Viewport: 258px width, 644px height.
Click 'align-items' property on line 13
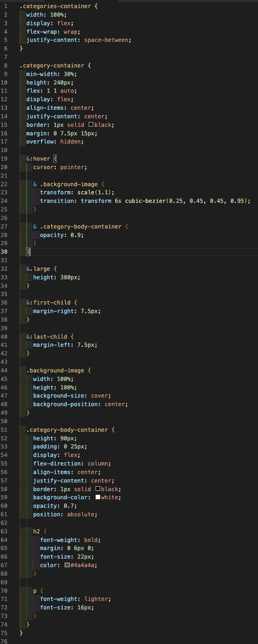pyautogui.click(x=45, y=108)
